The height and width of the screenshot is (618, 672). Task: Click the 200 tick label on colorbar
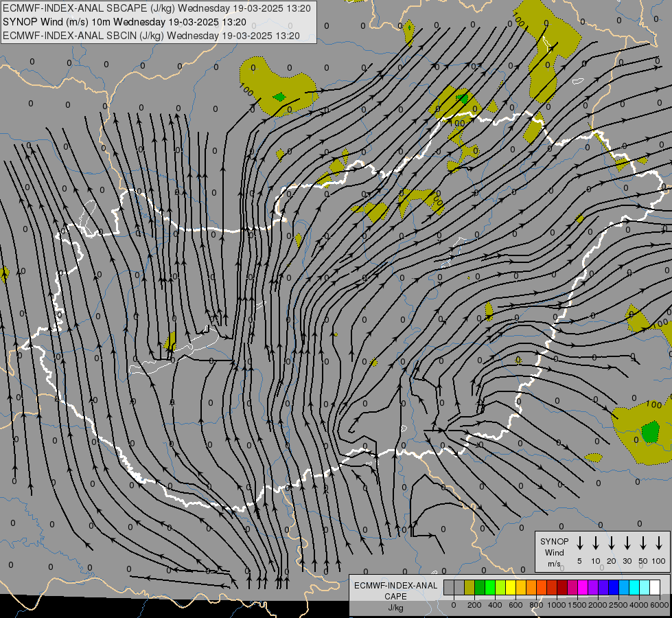(474, 605)
